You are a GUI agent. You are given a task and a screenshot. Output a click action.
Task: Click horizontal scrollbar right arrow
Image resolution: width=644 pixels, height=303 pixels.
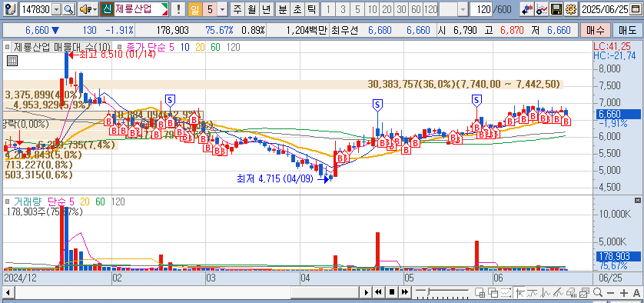pyautogui.click(x=367, y=292)
